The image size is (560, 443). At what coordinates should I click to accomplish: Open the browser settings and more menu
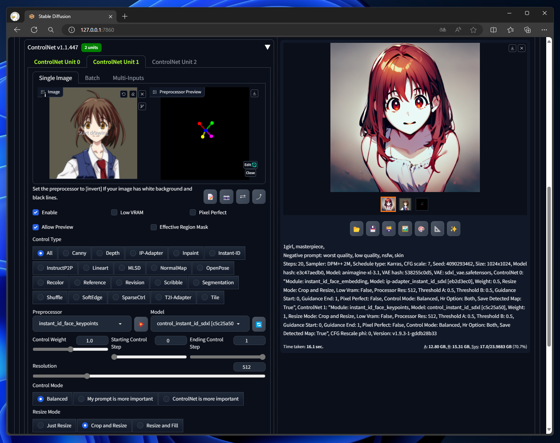point(544,30)
